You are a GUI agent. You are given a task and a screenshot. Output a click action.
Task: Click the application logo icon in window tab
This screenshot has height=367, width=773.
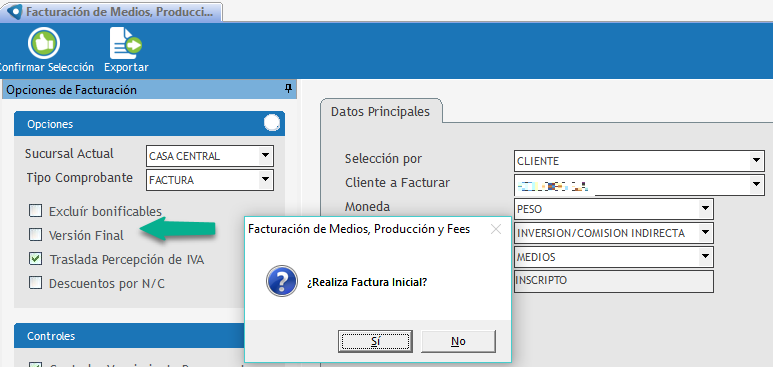click(15, 12)
